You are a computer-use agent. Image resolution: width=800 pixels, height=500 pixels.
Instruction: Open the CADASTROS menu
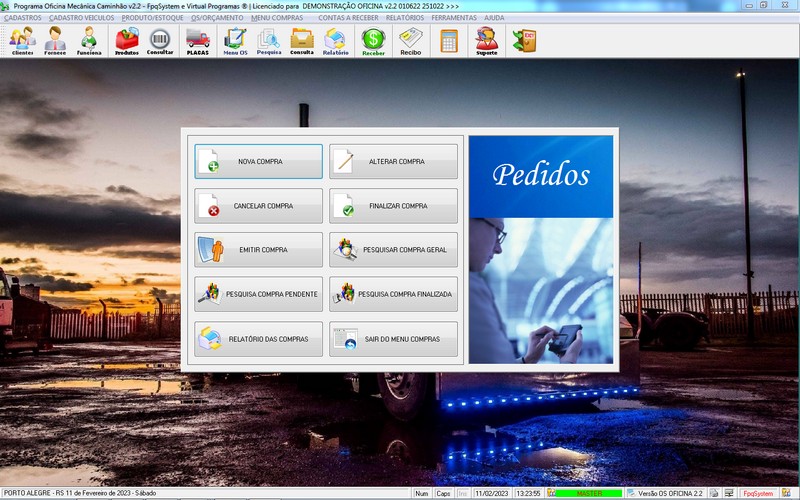22,18
